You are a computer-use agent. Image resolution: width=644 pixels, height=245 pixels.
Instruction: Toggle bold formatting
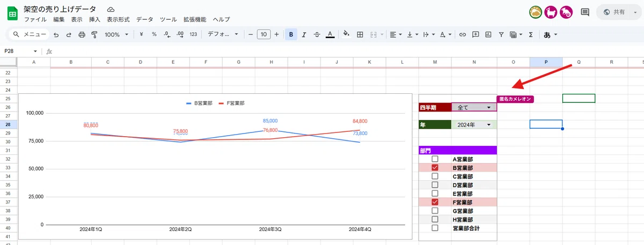click(x=291, y=34)
